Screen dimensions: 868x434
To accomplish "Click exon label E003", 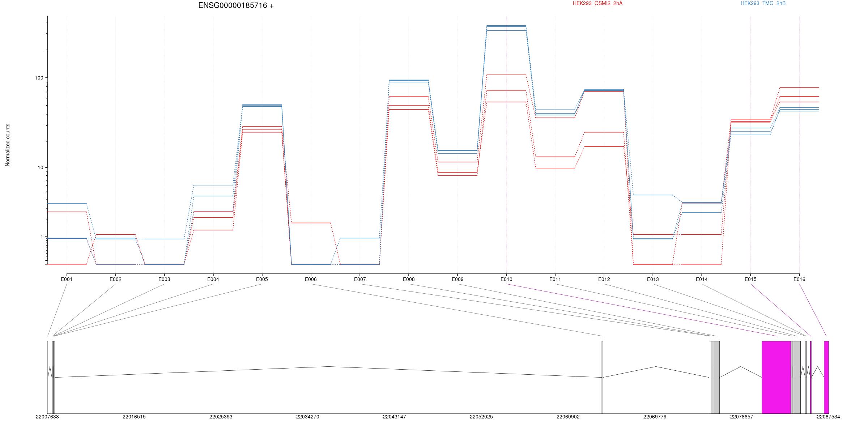I will tap(164, 279).
